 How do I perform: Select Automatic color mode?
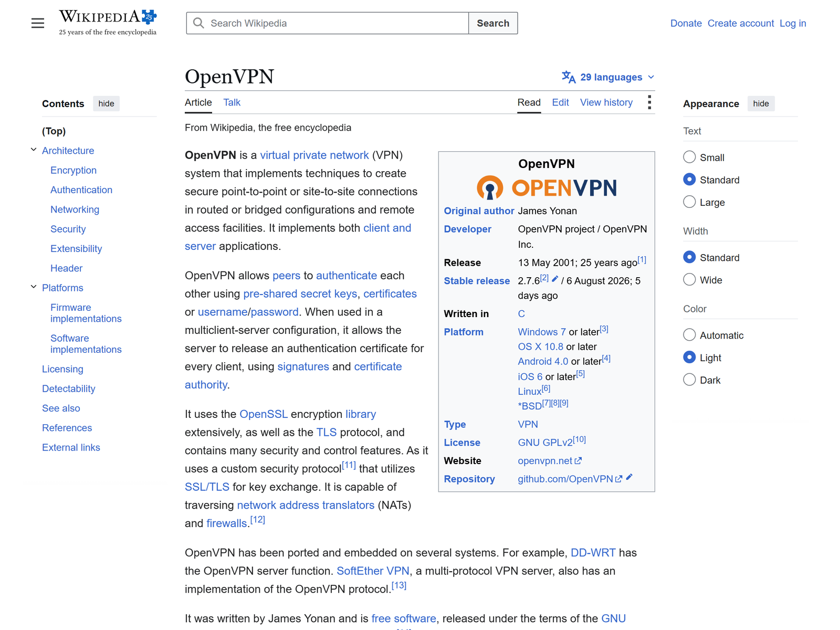pos(689,335)
